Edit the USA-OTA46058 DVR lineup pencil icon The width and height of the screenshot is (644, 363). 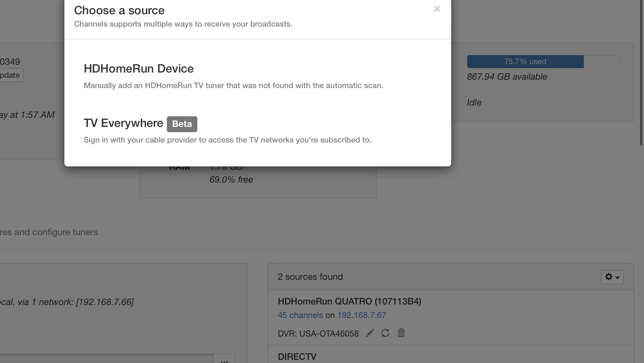coord(370,333)
